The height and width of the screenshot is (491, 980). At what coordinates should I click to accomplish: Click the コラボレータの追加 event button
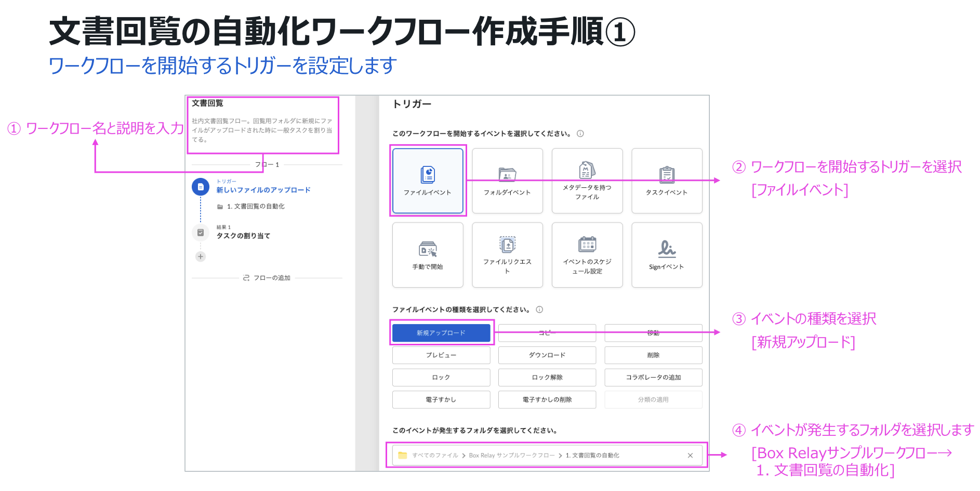(x=653, y=378)
